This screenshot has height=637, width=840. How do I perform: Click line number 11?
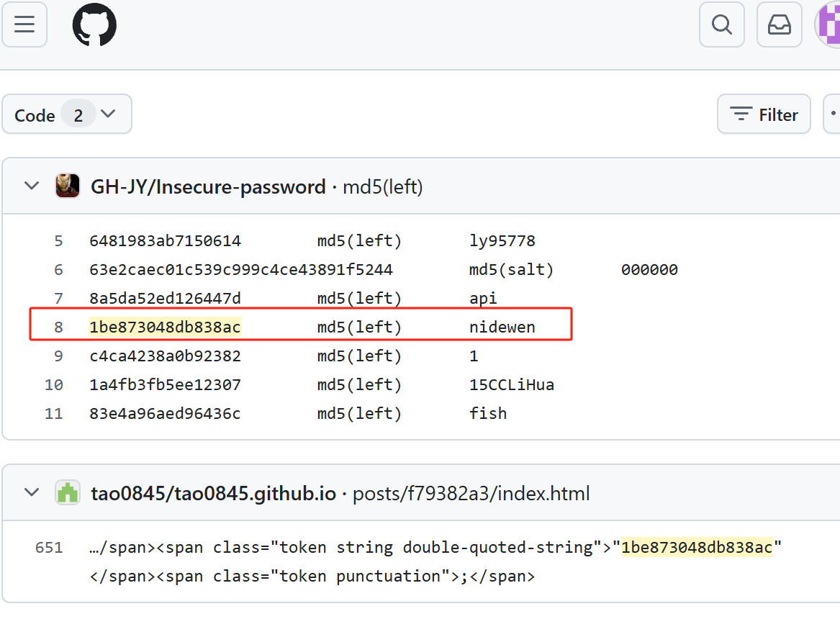point(53,414)
